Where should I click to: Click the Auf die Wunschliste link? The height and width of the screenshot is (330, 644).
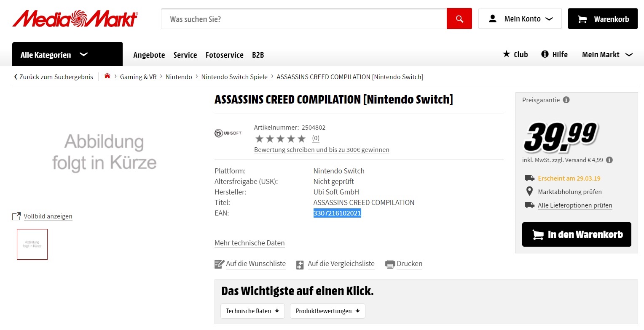(x=255, y=264)
